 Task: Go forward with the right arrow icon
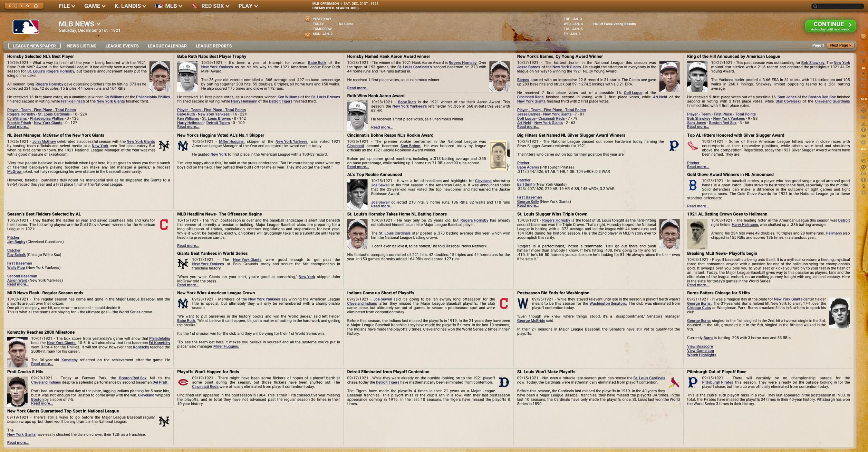point(21,6)
